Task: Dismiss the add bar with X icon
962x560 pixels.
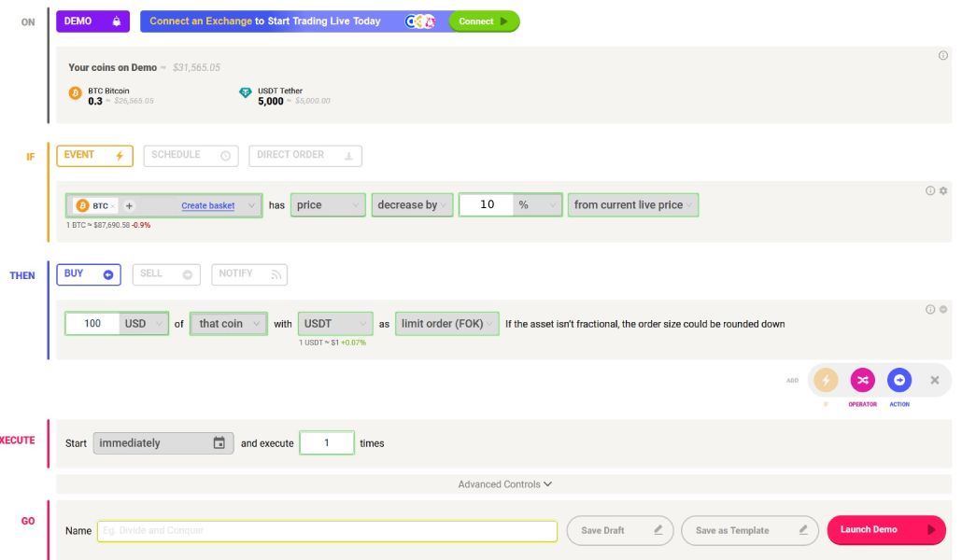Action: tap(934, 380)
